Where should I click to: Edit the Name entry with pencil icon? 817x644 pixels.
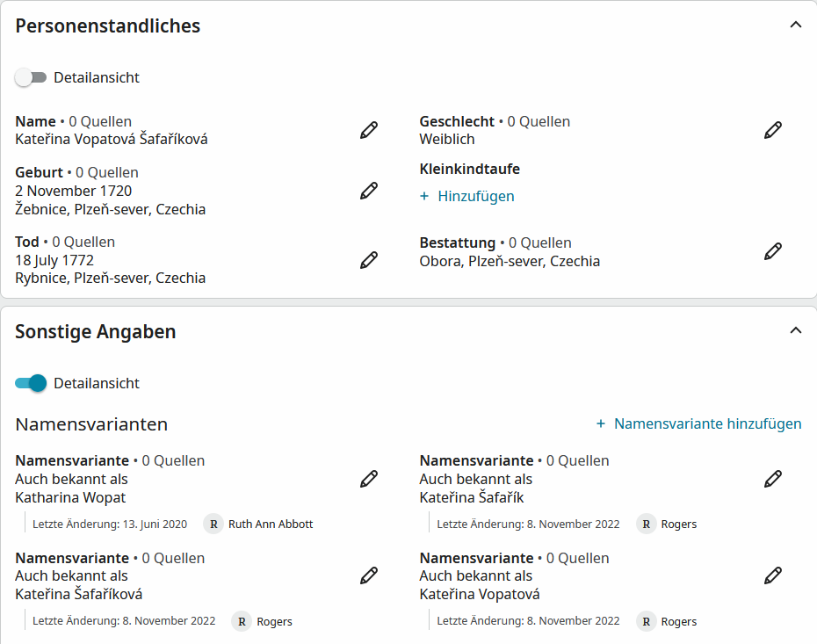[x=369, y=130]
